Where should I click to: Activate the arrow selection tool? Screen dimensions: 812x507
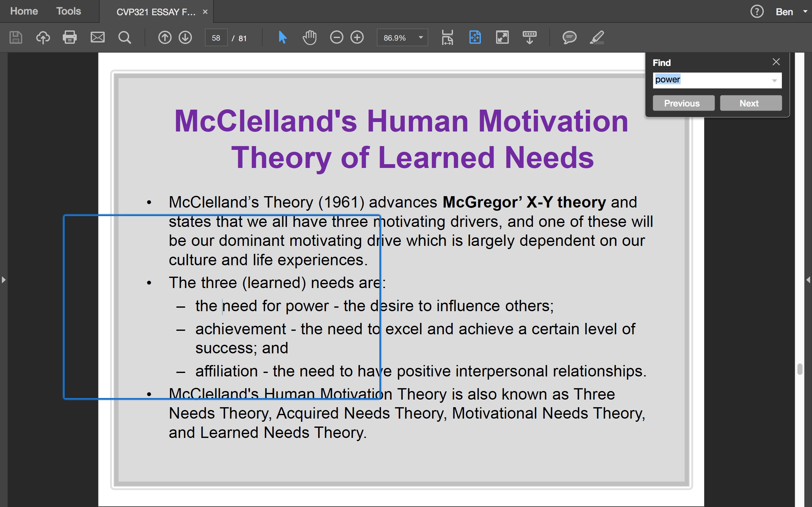[283, 37]
